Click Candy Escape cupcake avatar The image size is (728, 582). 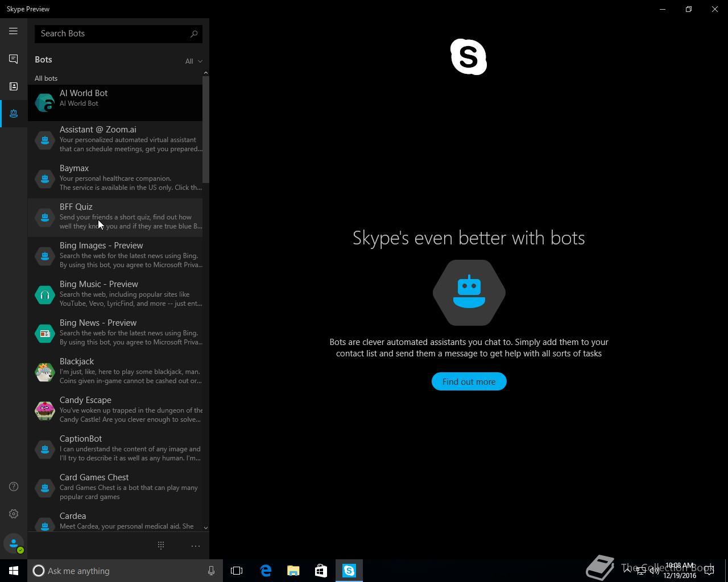click(45, 410)
